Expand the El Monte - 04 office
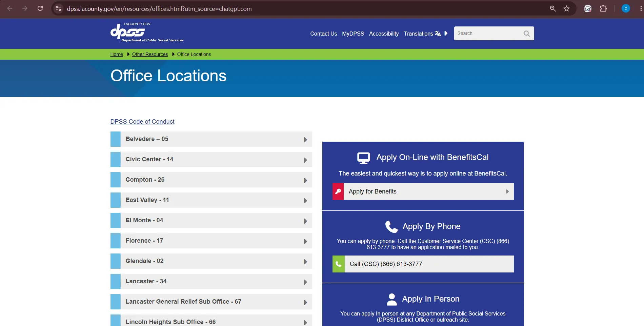Screen dimensions: 644x326 pos(211,220)
